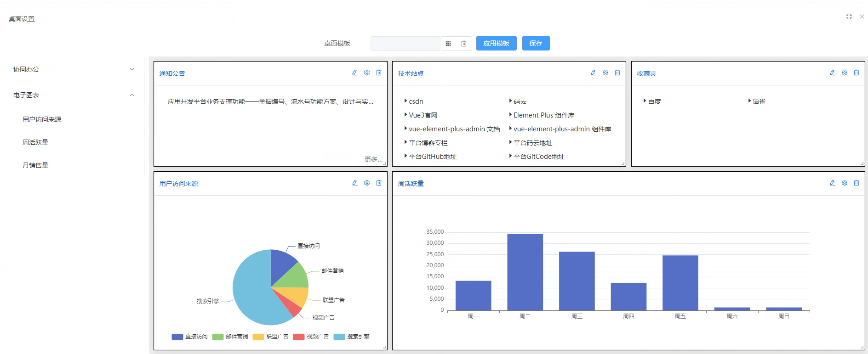Open settings for the 通知公告 widget
The width and height of the screenshot is (868, 354).
[367, 73]
